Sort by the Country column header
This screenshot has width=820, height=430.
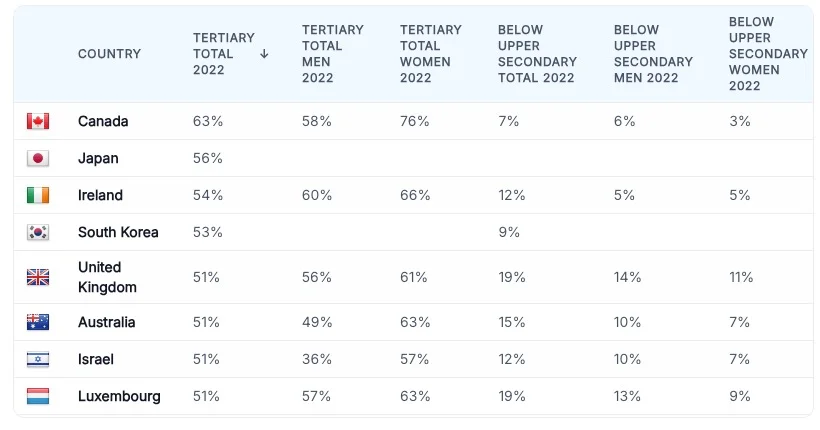(x=109, y=54)
